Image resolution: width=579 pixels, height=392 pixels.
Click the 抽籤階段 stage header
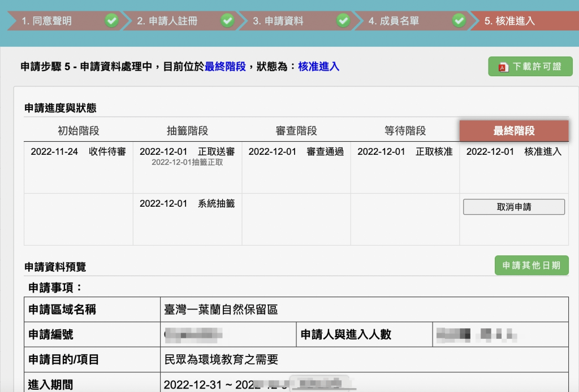[188, 131]
